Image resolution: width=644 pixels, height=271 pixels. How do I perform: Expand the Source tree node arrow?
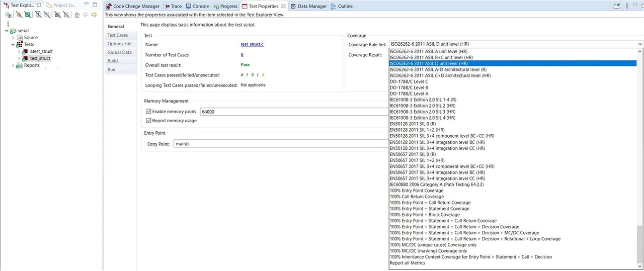[13, 38]
